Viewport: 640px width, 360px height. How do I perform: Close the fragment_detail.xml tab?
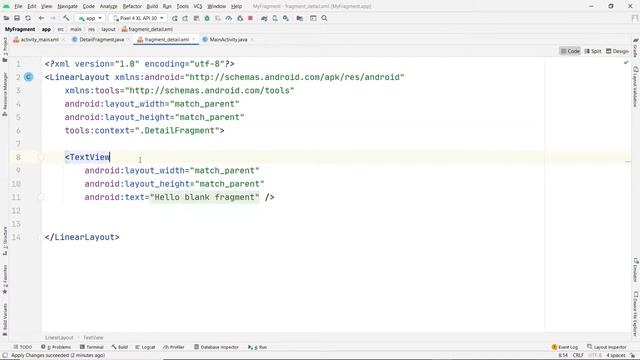click(193, 40)
